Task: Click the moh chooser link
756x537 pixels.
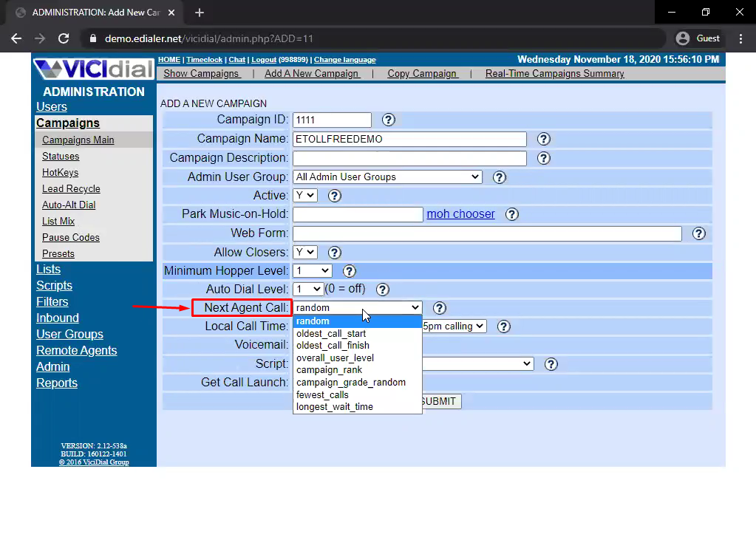Action: pyautogui.click(x=460, y=214)
